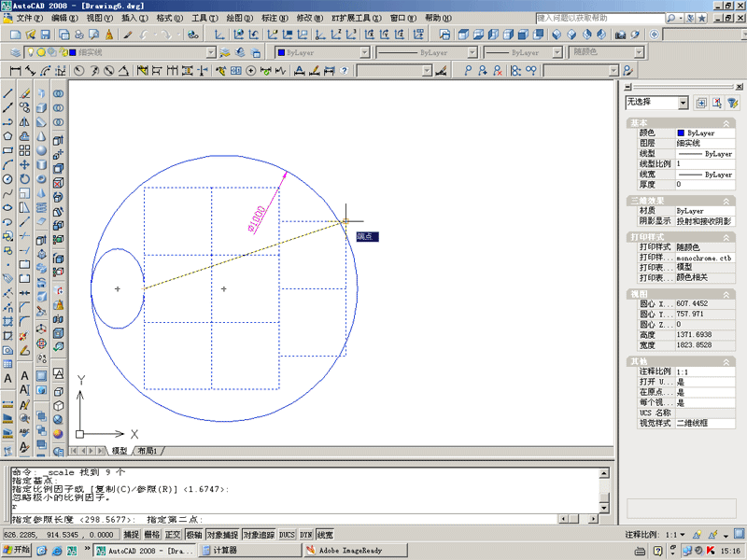Toggle 线宽 lineweight display in status bar
The width and height of the screenshot is (747, 560).
click(x=325, y=535)
